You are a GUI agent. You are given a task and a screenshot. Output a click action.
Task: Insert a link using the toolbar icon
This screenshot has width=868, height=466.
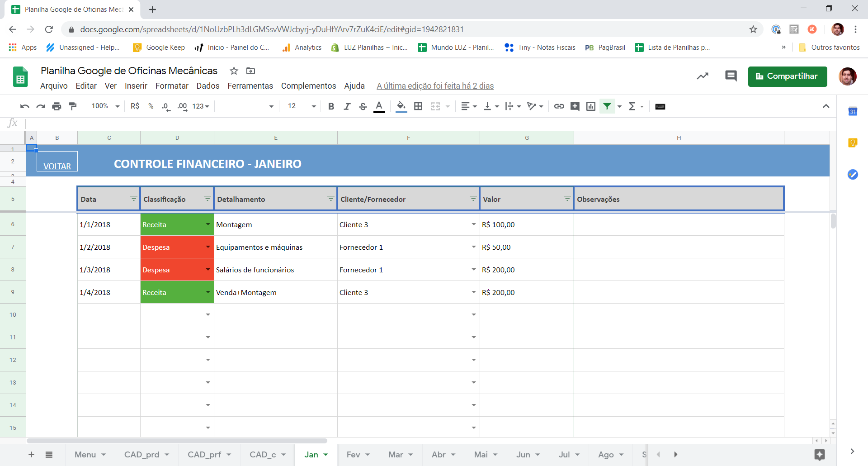click(x=559, y=106)
